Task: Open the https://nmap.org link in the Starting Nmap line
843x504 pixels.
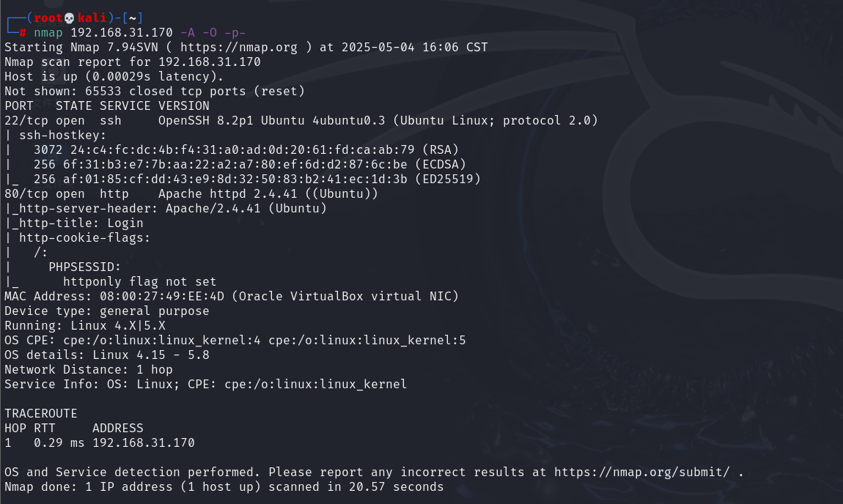Action: pyautogui.click(x=239, y=48)
